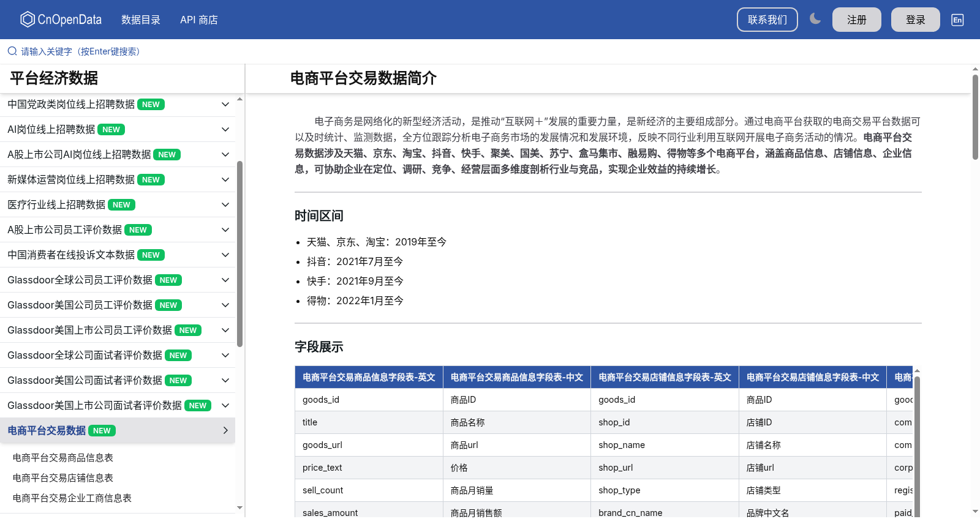Click the 字段展示 heading
This screenshot has width=980, height=527.
(x=319, y=346)
